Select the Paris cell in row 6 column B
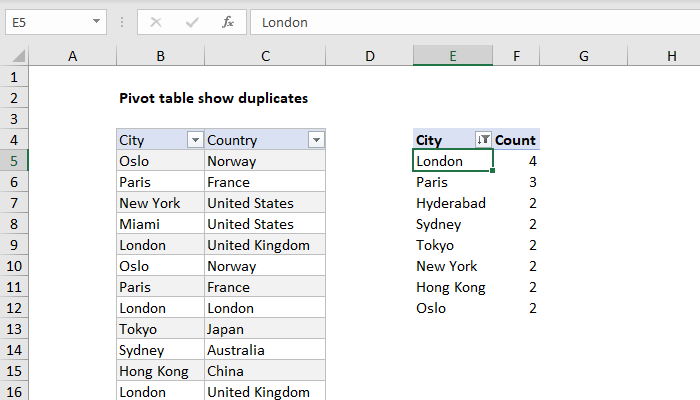Viewport: 700px width, 400px height. coord(160,182)
